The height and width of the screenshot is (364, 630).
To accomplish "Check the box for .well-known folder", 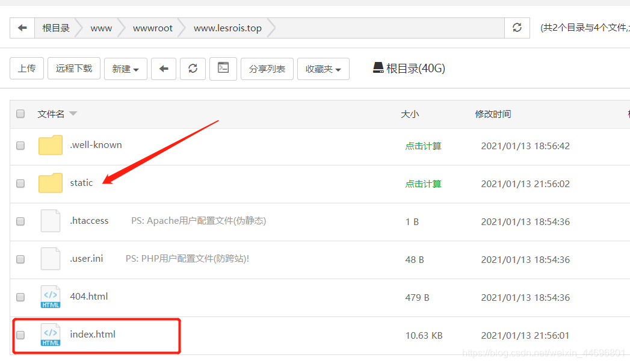I will [x=20, y=146].
